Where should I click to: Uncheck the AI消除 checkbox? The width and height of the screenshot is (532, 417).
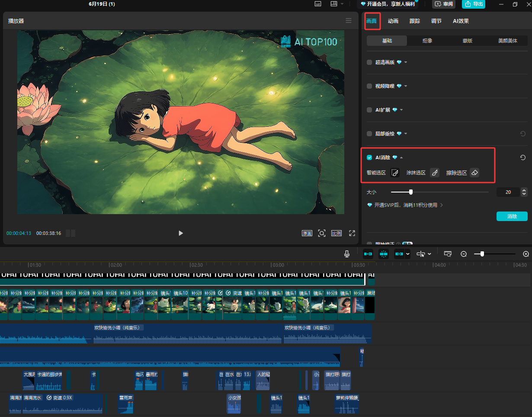[x=369, y=157]
